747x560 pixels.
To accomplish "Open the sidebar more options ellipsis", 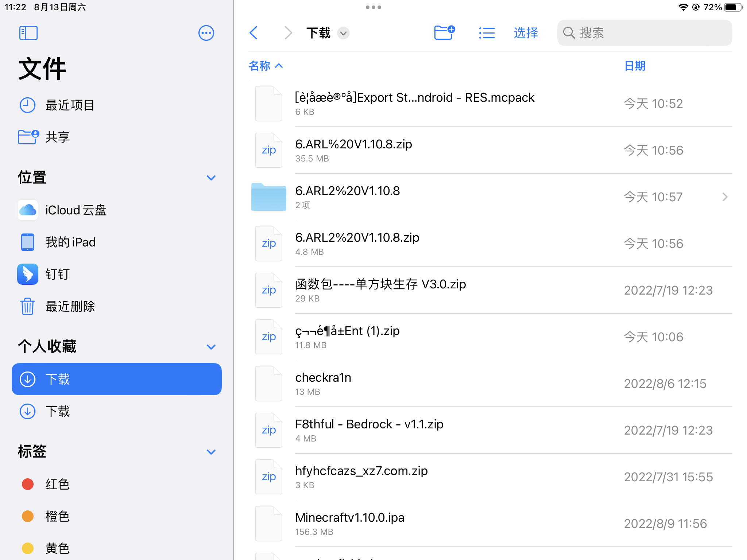I will [x=206, y=33].
